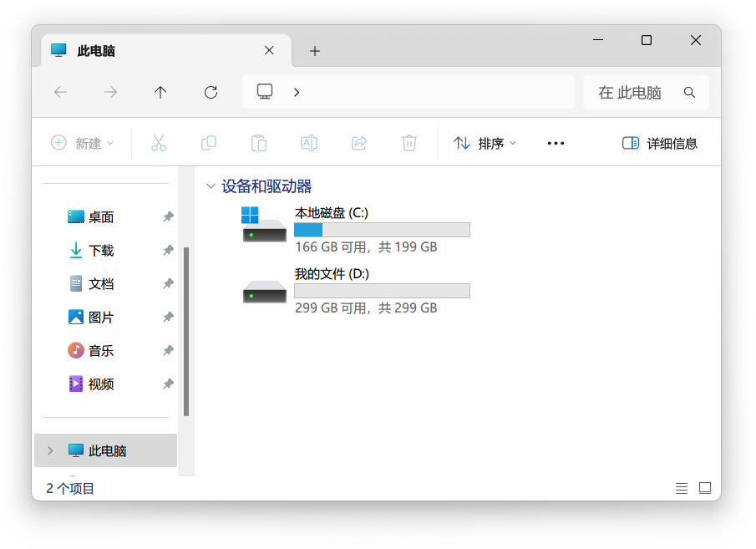Click the Delete trash can icon
The height and width of the screenshot is (549, 756).
coord(409,143)
